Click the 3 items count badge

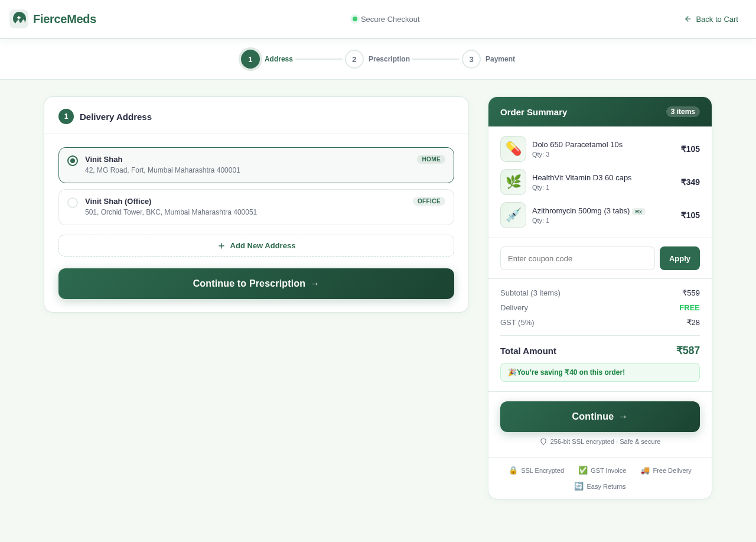click(682, 112)
